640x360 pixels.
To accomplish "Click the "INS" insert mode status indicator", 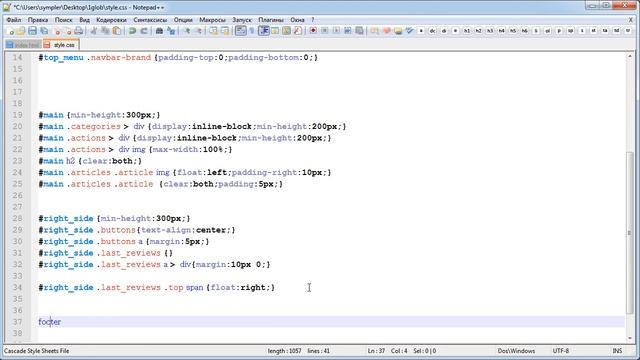I will [617, 351].
